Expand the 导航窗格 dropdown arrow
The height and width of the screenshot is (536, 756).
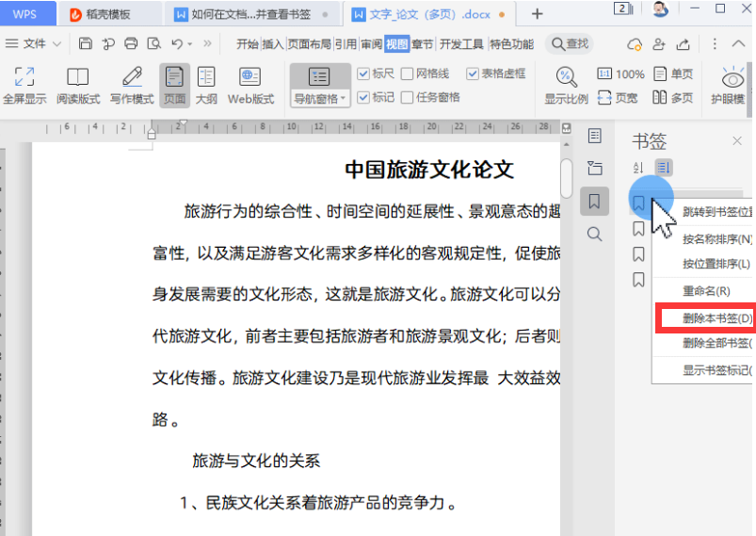(343, 98)
